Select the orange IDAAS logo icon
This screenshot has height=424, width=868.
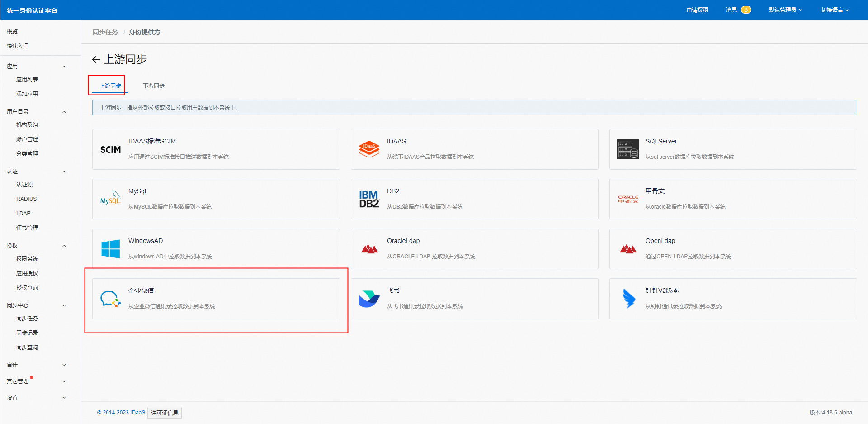tap(369, 149)
